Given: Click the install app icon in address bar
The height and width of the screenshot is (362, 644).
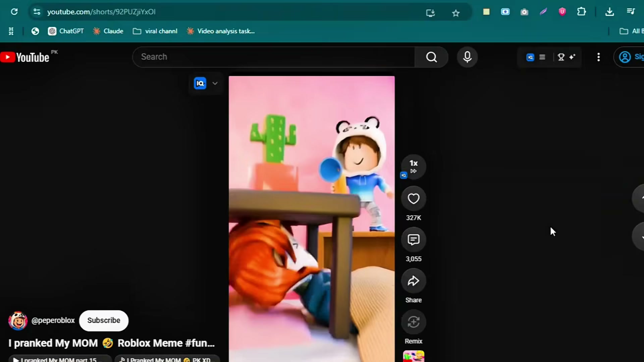Looking at the screenshot, I should [x=430, y=13].
